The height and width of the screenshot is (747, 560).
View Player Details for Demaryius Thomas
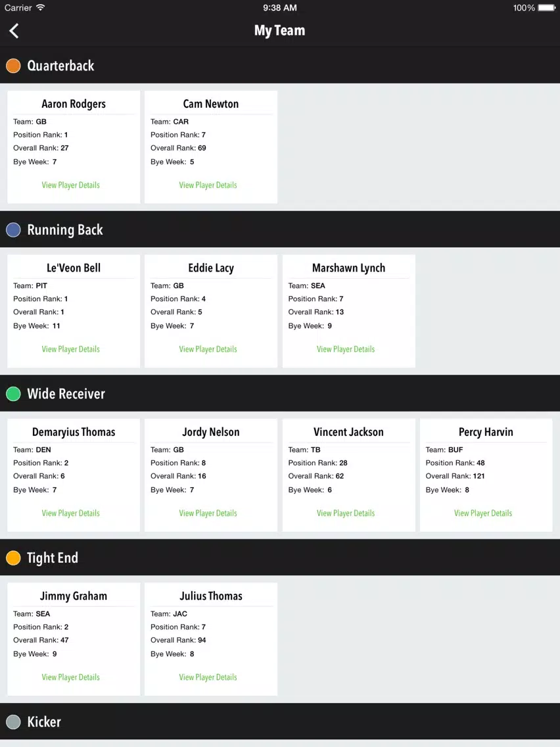pyautogui.click(x=70, y=513)
